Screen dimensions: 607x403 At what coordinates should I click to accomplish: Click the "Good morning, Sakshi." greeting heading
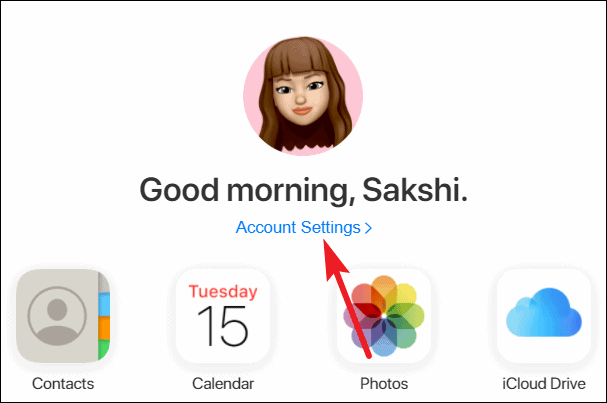coord(304,190)
